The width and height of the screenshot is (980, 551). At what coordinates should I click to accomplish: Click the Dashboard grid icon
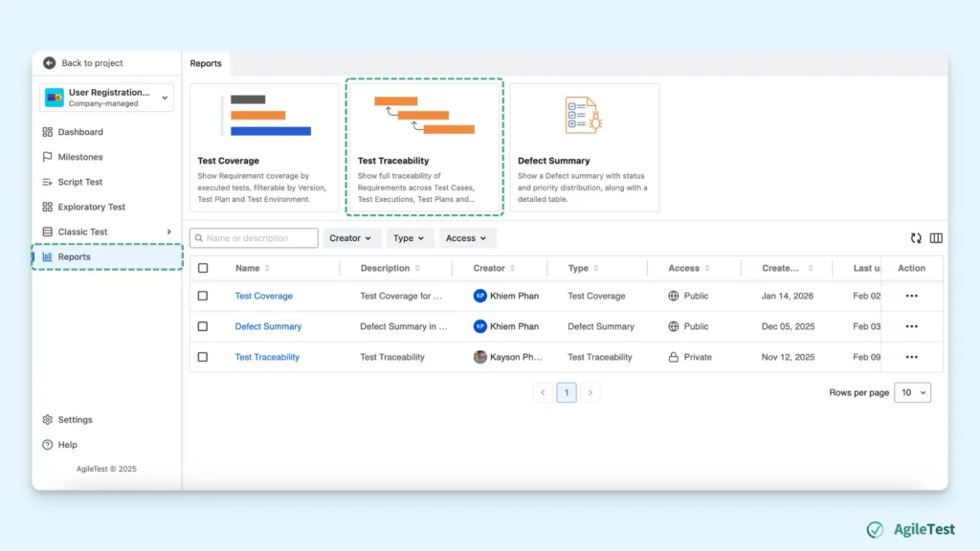click(x=48, y=132)
